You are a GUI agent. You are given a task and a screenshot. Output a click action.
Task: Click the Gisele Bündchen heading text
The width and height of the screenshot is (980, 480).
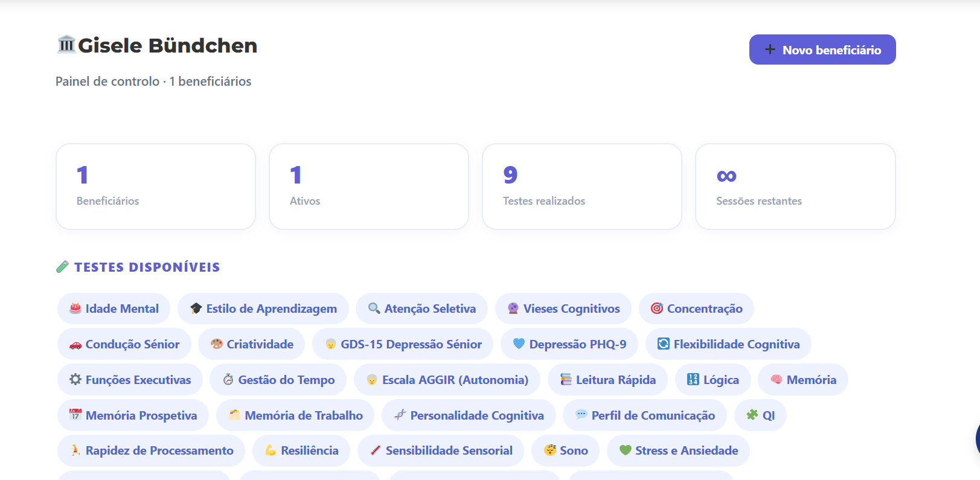pyautogui.click(x=168, y=45)
